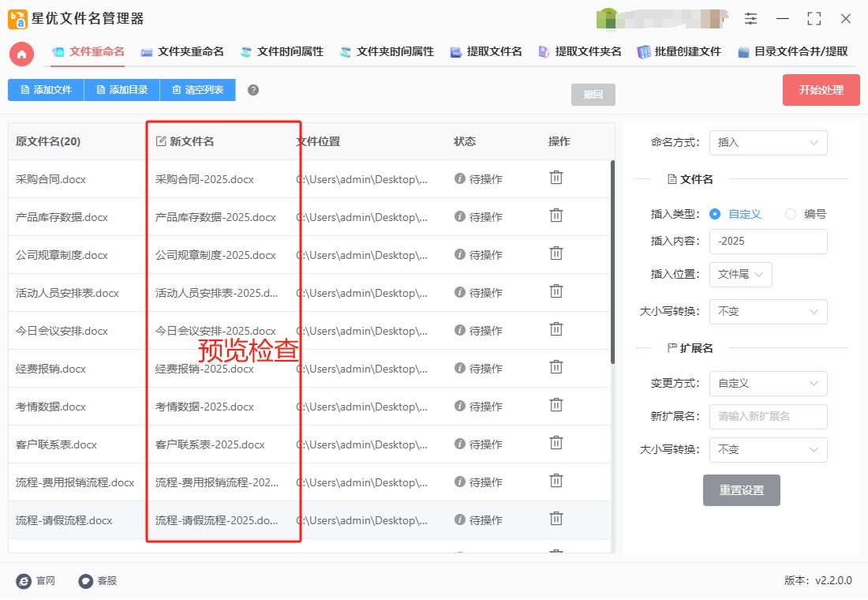
Task: Click the 客服 chat icon in footer
Action: (86, 580)
